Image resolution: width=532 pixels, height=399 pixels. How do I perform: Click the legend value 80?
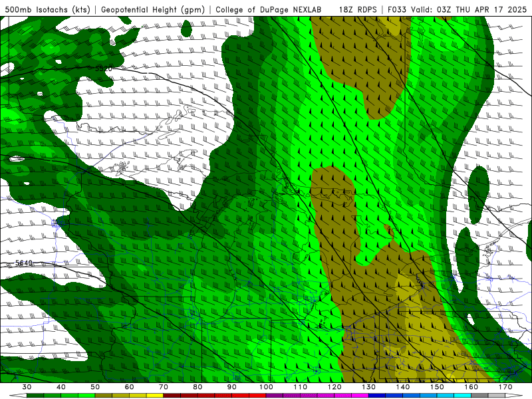[x=198, y=387]
